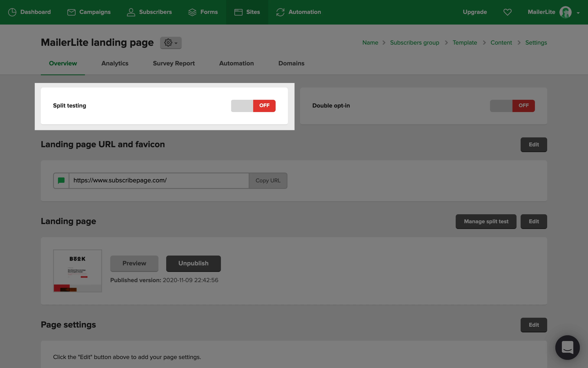
Task: Preview the landing page
Action: pyautogui.click(x=134, y=263)
